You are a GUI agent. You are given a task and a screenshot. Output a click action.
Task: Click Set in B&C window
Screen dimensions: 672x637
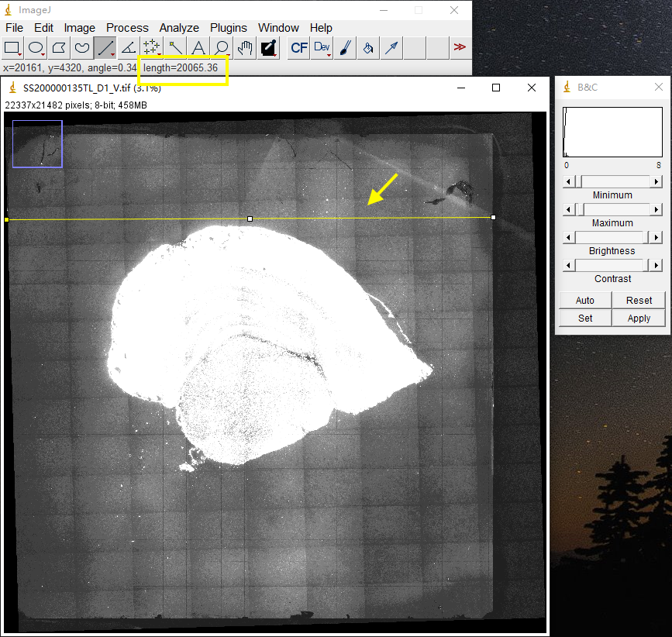point(585,318)
